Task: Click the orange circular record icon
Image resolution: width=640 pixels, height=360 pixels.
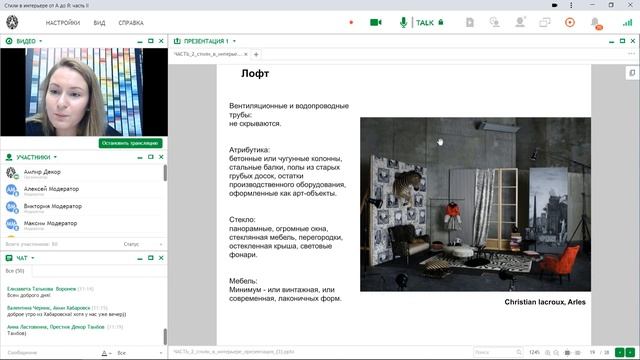Action: pyautogui.click(x=570, y=22)
